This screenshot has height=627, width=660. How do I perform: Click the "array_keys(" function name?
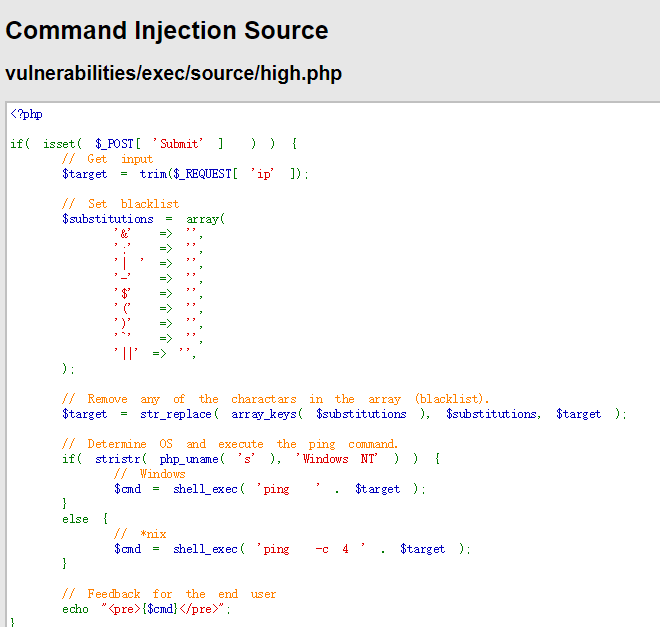[267, 414]
